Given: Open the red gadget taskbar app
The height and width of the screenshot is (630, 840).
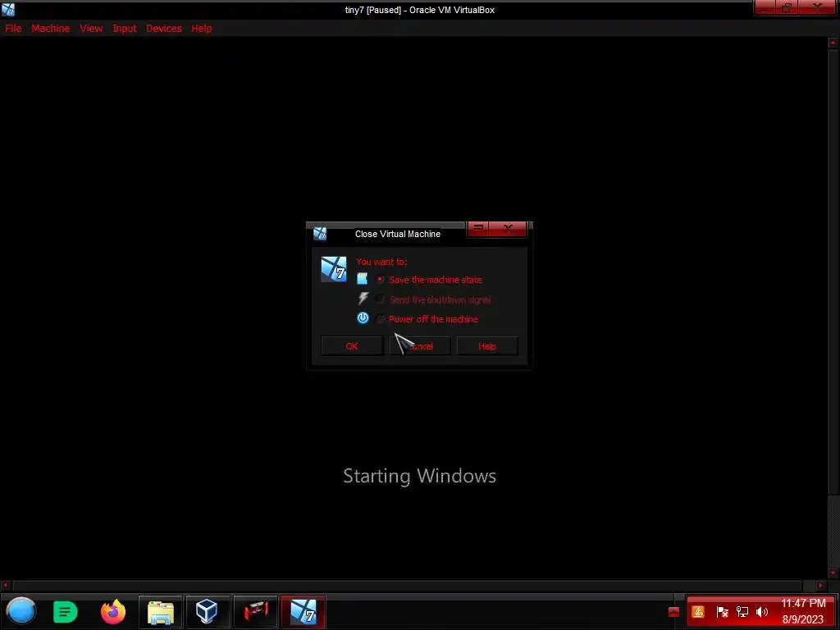Looking at the screenshot, I should pos(256,612).
